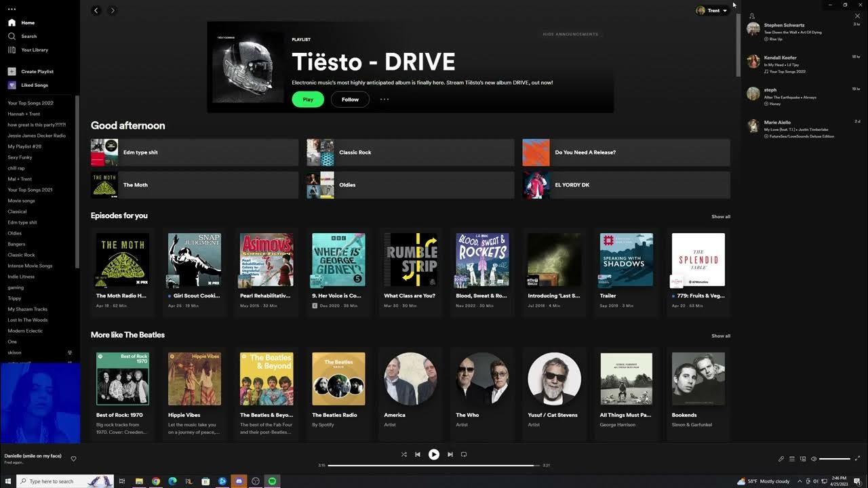
Task: Open the EL YORDY DK tile
Action: pos(626,185)
